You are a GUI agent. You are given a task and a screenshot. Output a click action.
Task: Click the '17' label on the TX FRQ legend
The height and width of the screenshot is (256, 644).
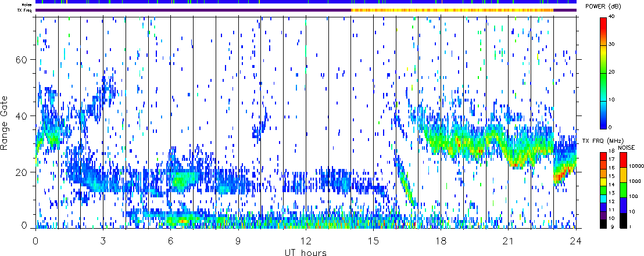tap(611, 159)
